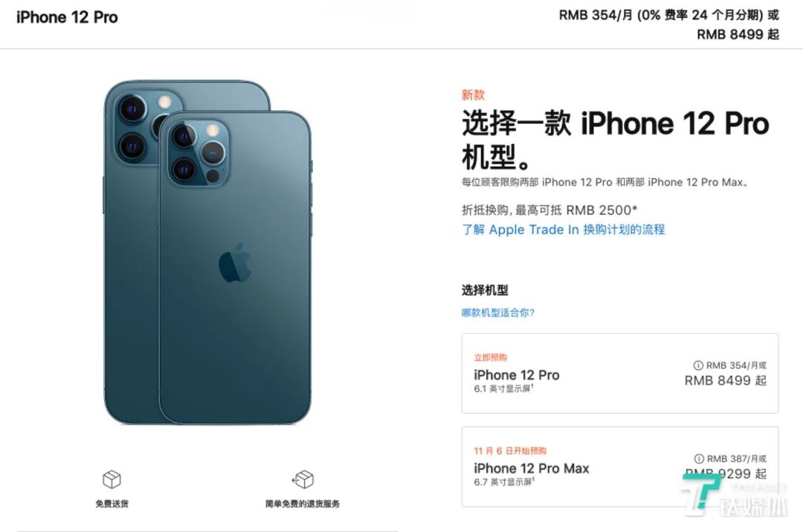Click info icon beside RMB 354/月
Image resolution: width=803 pixels, height=532 pixels.
698,366
